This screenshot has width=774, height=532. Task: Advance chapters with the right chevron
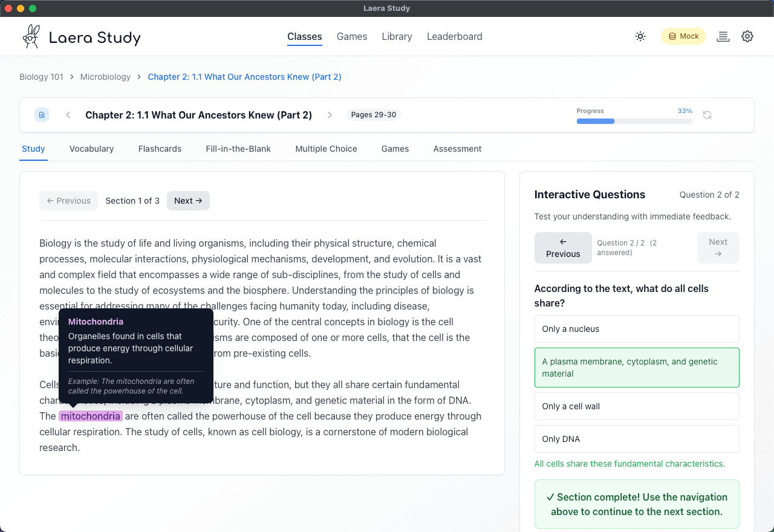(330, 114)
